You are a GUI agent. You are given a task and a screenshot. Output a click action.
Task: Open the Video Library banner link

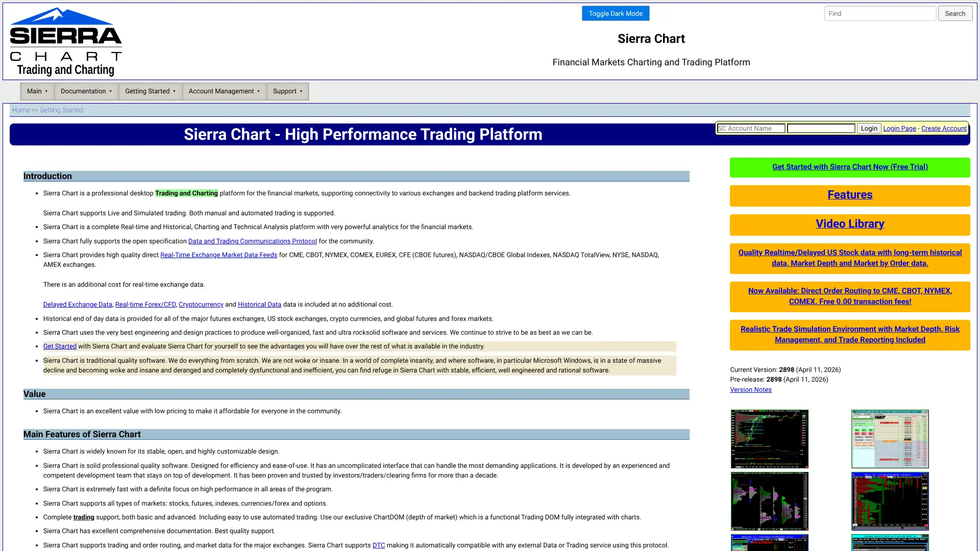[850, 224]
